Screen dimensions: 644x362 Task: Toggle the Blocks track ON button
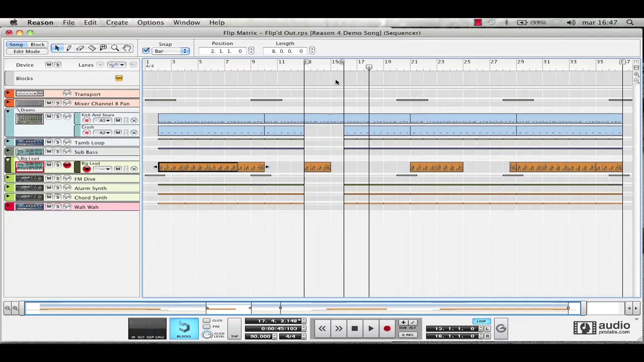click(119, 78)
